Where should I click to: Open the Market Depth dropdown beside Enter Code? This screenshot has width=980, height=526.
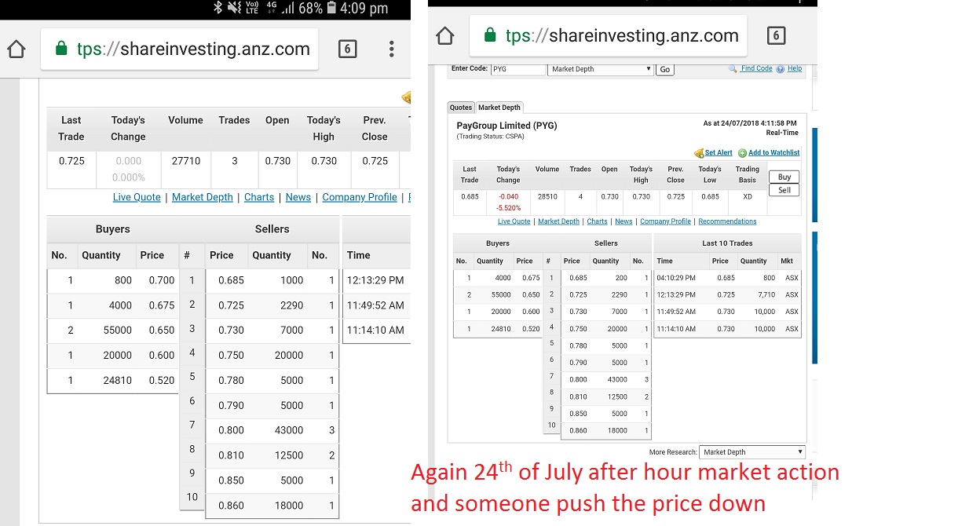coord(600,69)
